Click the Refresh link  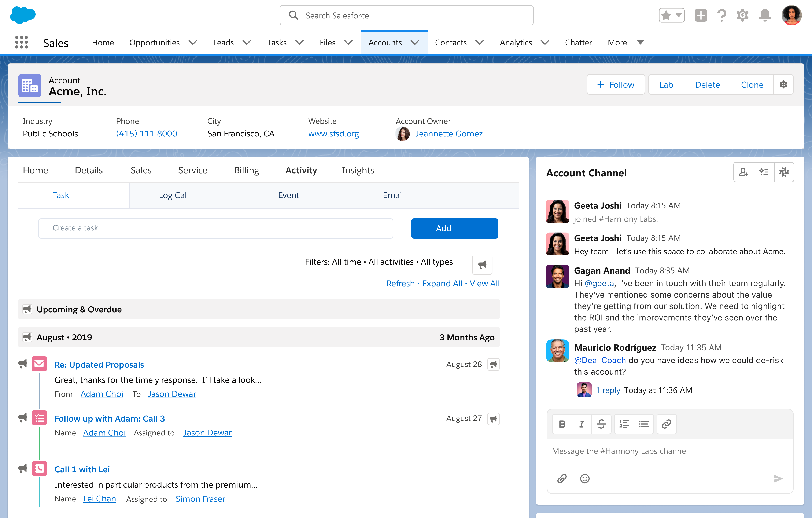pyautogui.click(x=400, y=284)
